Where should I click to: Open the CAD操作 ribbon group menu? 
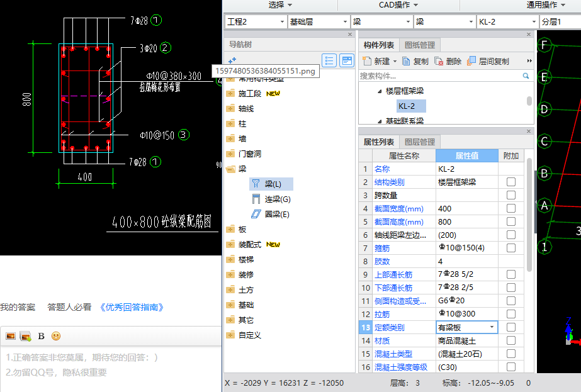click(x=398, y=5)
